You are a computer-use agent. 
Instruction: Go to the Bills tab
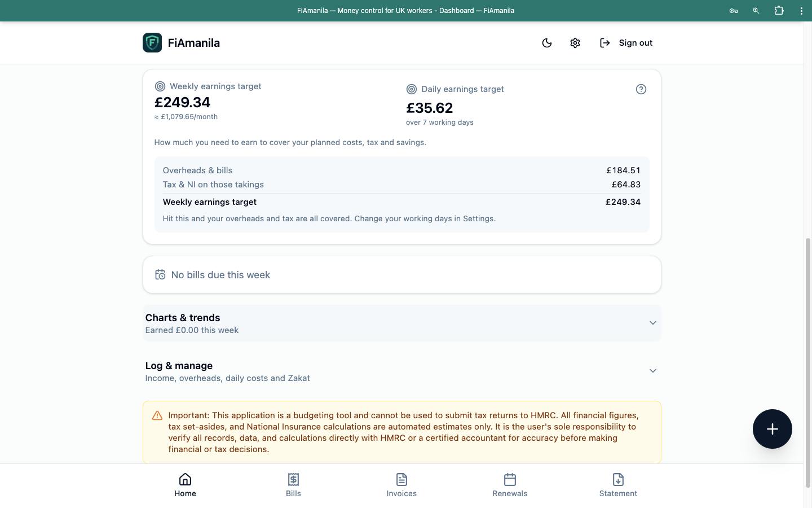(293, 485)
